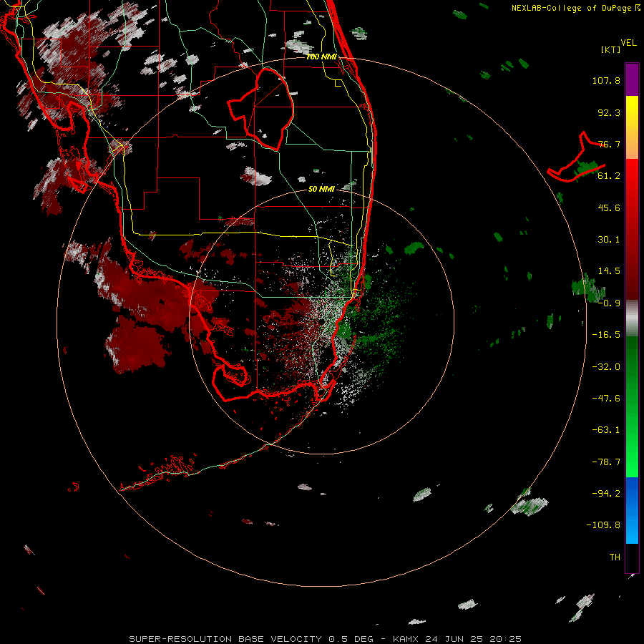Select the -47.6 scale value

tap(606, 399)
